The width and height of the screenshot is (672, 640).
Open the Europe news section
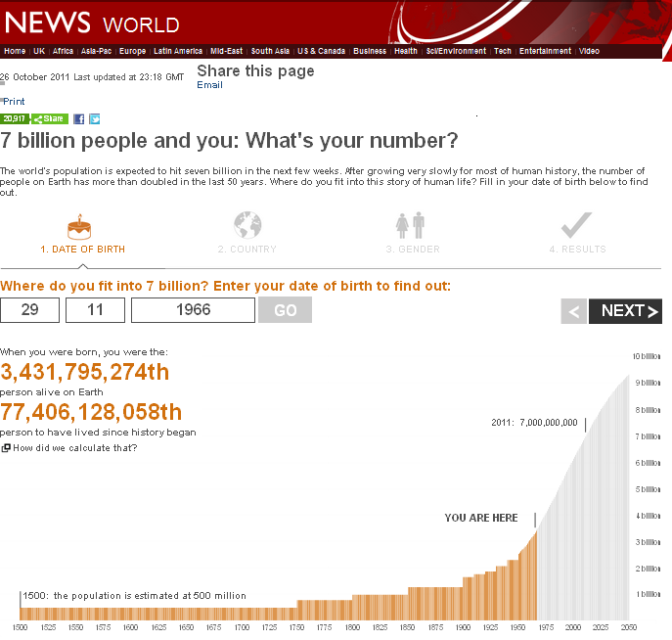pyautogui.click(x=132, y=51)
